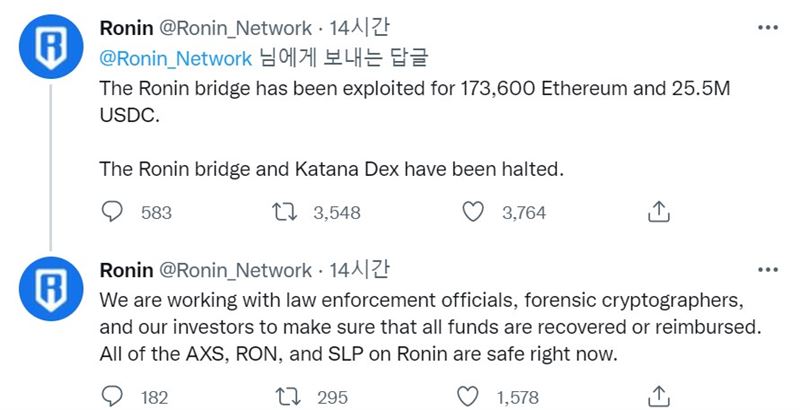Screen dimensions: 800x410
Task: Open Ronin display name on second tweet
Action: 126,270
